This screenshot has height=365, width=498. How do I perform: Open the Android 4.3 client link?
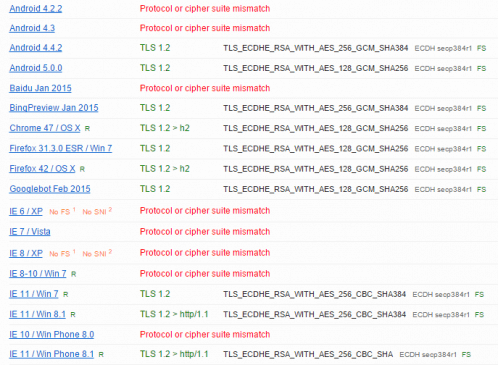point(32,28)
